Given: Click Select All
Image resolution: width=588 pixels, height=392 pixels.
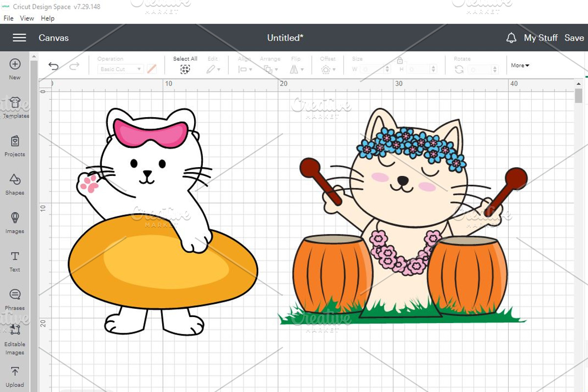Looking at the screenshot, I should click(185, 65).
